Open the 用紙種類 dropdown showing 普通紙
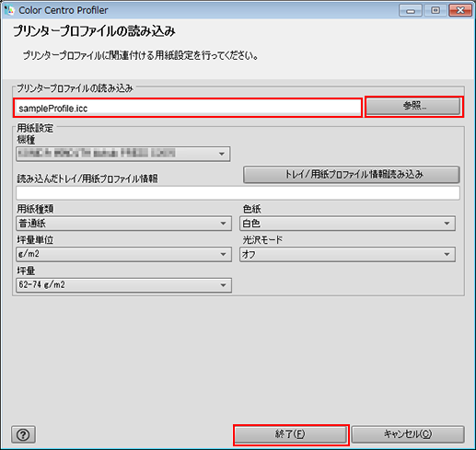The height and width of the screenshot is (450, 476). pos(123,224)
